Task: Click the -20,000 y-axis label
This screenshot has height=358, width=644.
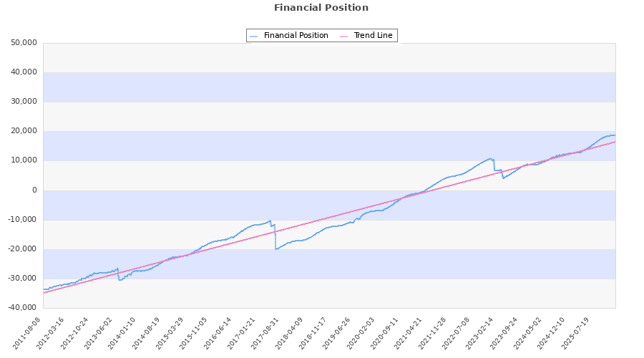Action: pos(23,249)
